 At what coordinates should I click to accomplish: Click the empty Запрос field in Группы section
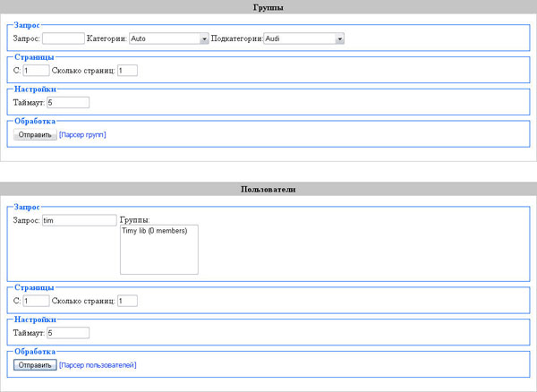(63, 38)
